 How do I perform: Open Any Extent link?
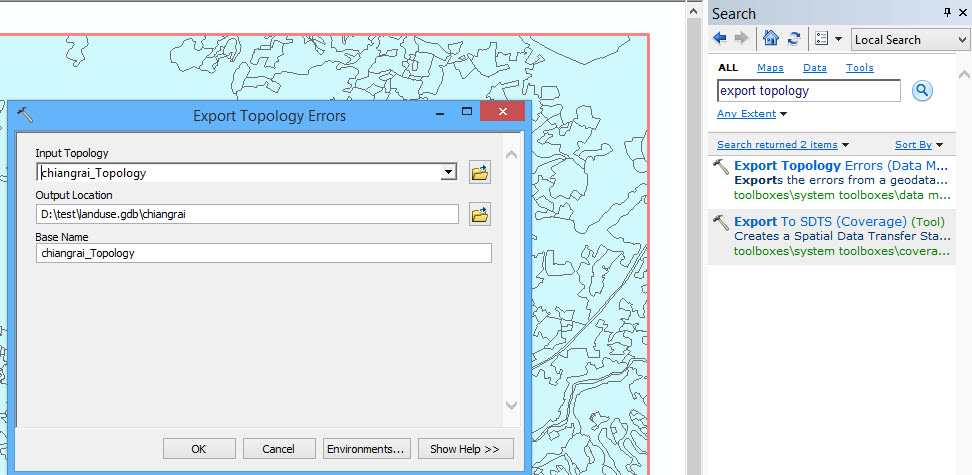[746, 113]
